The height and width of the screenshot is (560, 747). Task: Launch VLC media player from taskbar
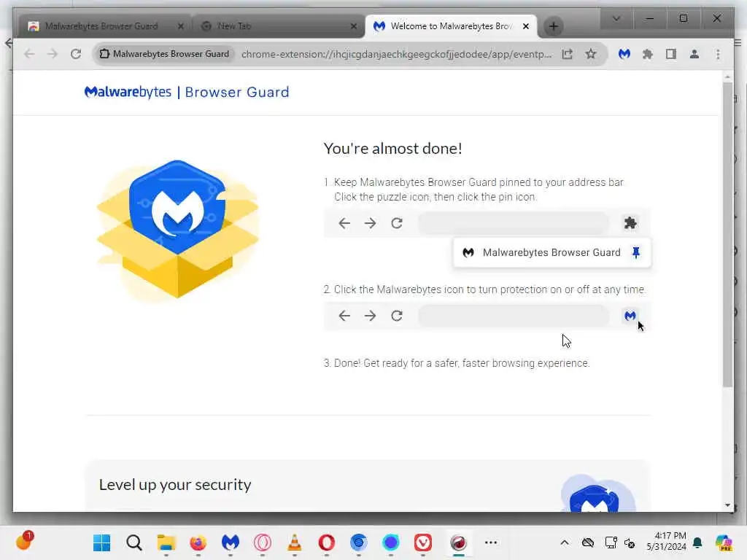[x=295, y=542]
